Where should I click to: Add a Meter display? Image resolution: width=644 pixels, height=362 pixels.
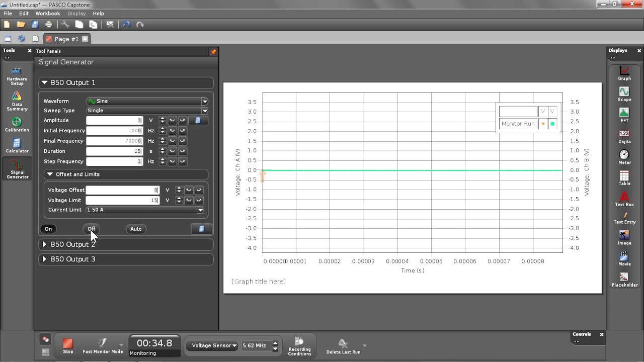tap(624, 157)
